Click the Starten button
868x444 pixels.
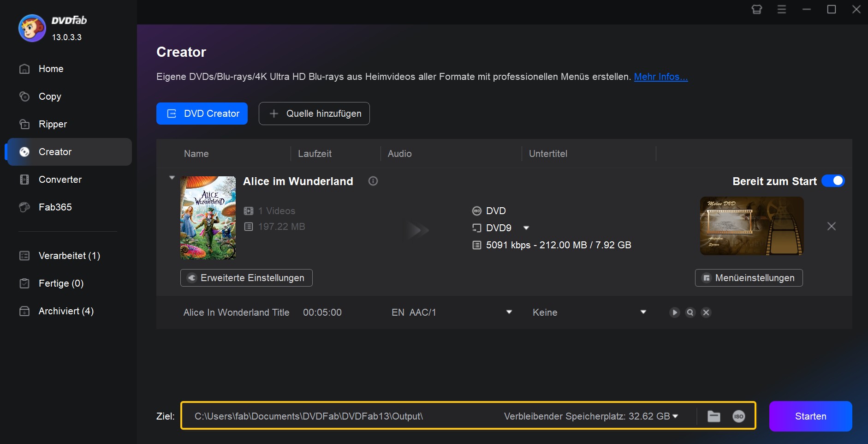[x=811, y=416]
